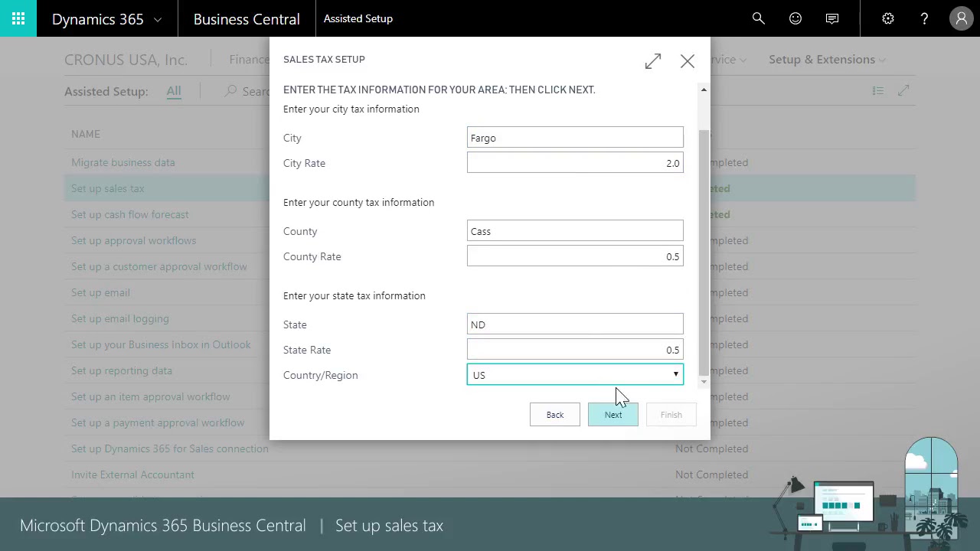The image size is (980, 551).
Task: Open Set up email logging
Action: (x=120, y=318)
